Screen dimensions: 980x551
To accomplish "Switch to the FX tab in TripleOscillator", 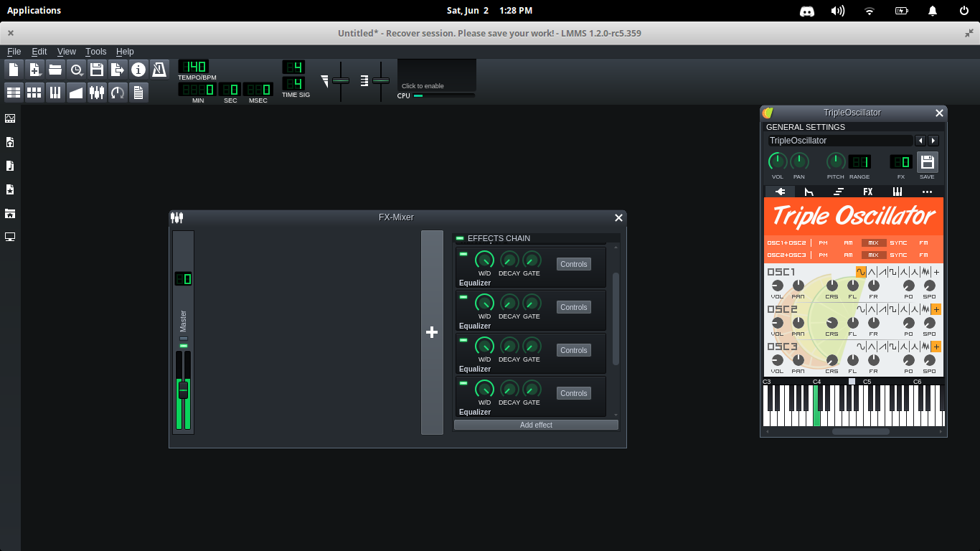I will click(x=868, y=192).
